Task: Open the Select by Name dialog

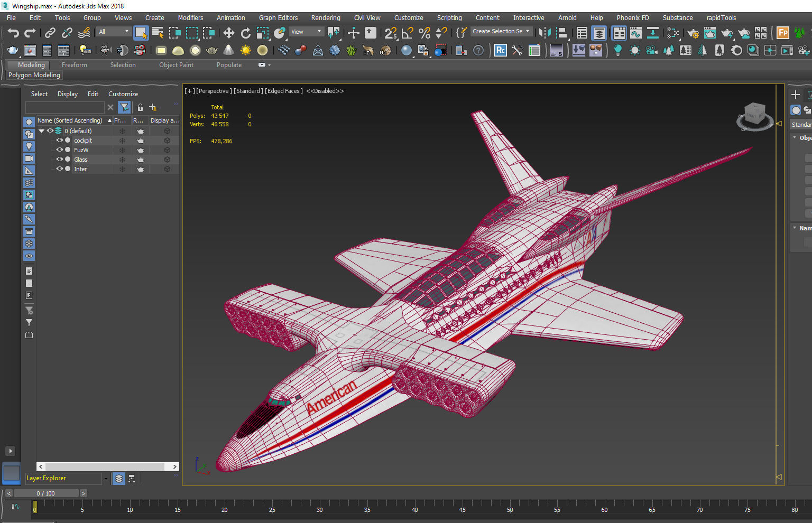Action: [158, 33]
